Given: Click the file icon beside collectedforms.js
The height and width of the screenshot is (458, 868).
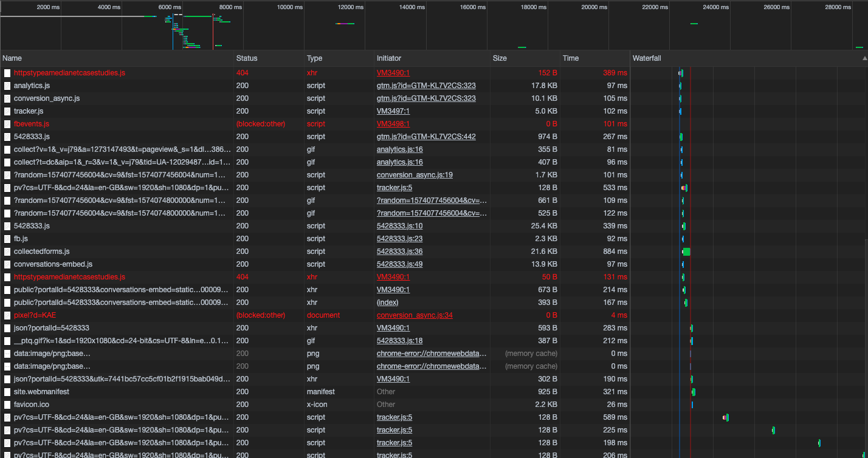Looking at the screenshot, I should [x=7, y=251].
